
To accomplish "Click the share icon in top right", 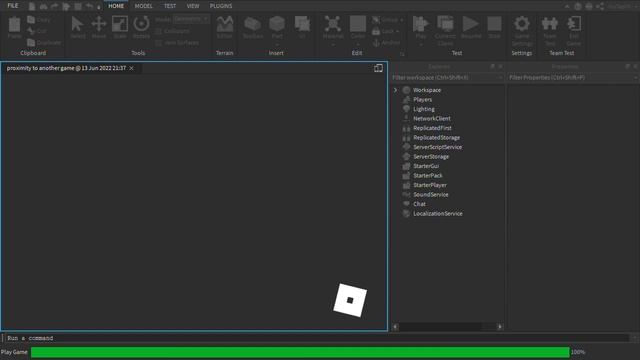I will pyautogui.click(x=600, y=6).
